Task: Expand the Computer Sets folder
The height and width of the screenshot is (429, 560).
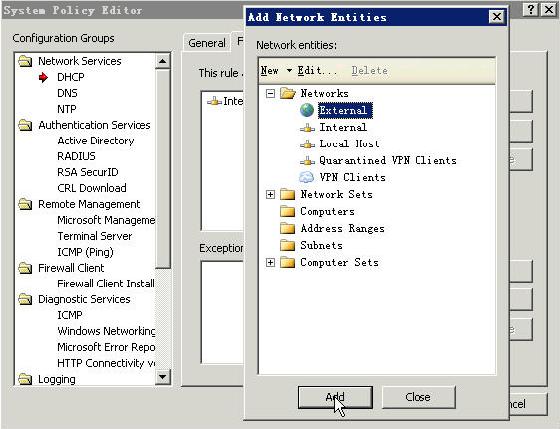Action: pos(270,263)
